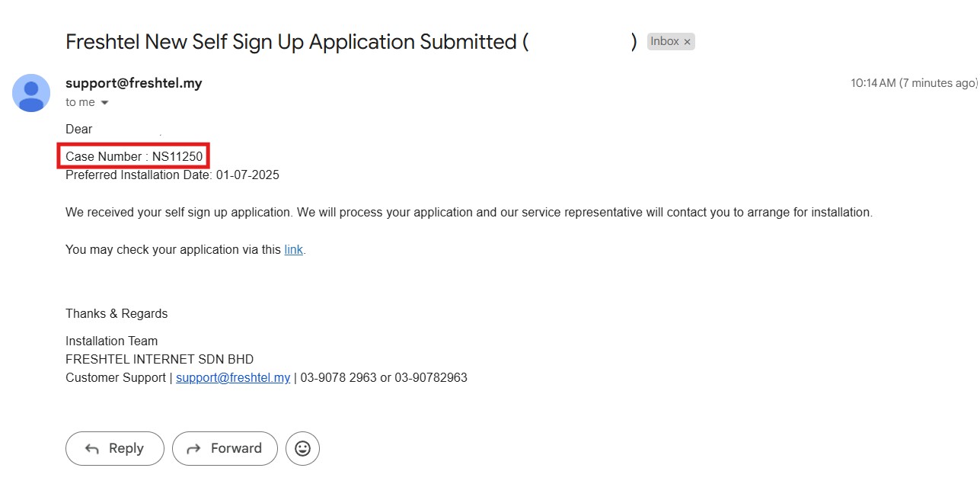Image resolution: width=980 pixels, height=500 pixels.
Task: Click the email subject title
Action: point(293,42)
